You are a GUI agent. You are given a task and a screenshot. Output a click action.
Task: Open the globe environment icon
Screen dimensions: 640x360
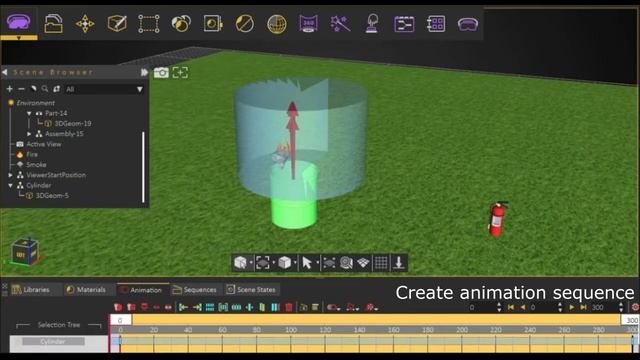pos(276,24)
